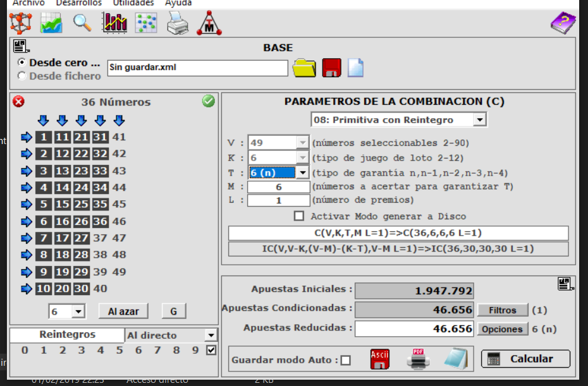
Task: Click the magnifying glass search icon
Action: 82,23
